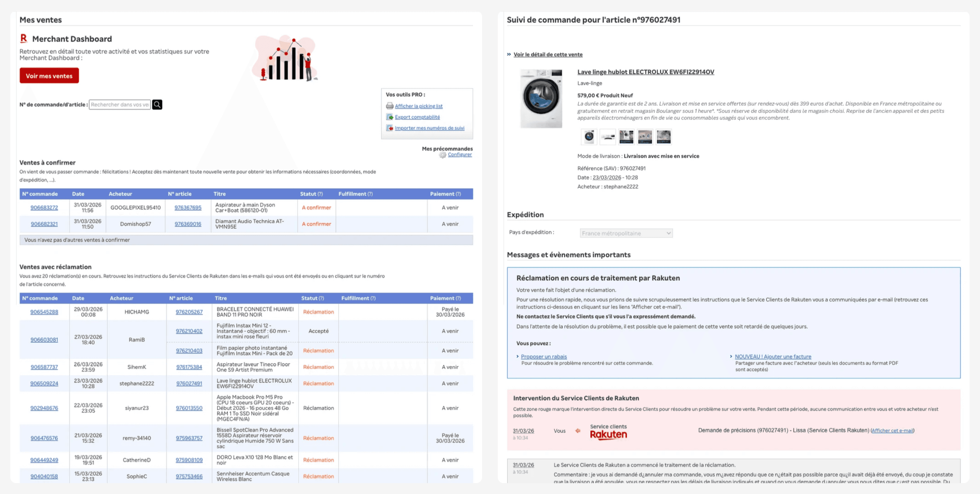Open Importer mes numéros de suivi link
The width and height of the screenshot is (980, 494).
pos(430,128)
